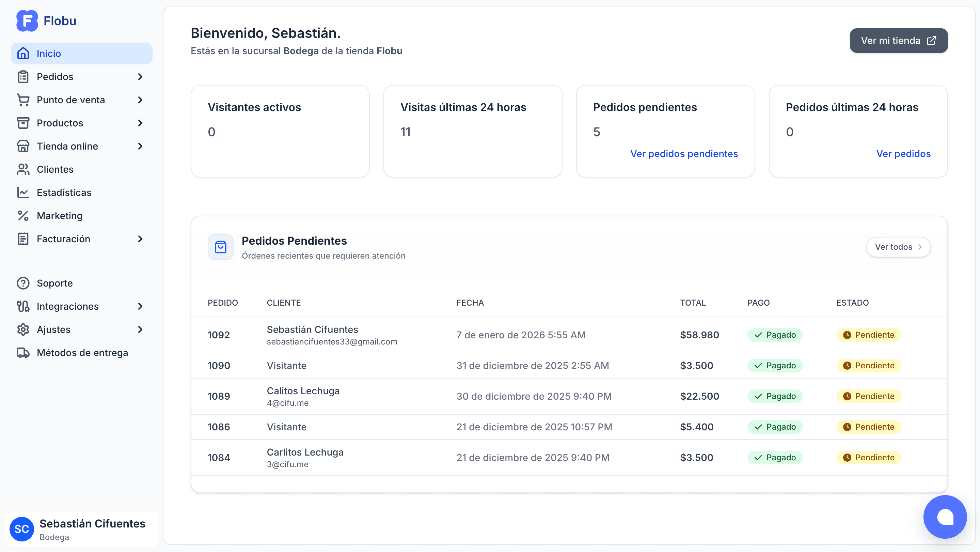This screenshot has width=980, height=552.
Task: Click the Clientes people icon
Action: [23, 169]
